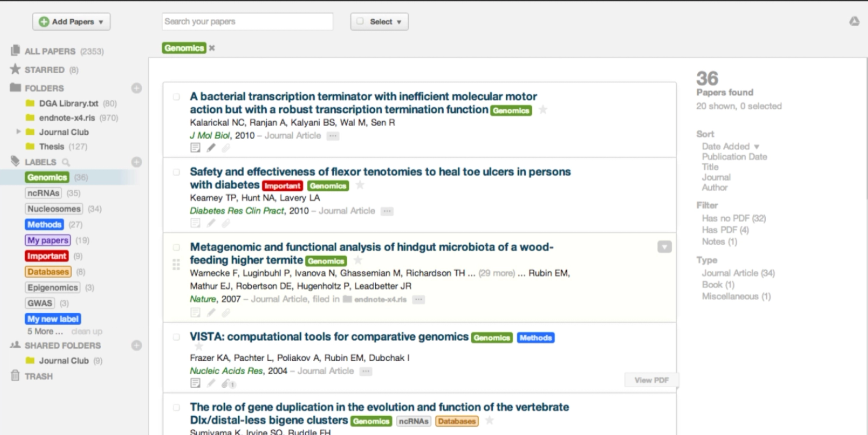Select the blue Methods label in sidebar
Screen dimensions: 868x435
coord(44,224)
